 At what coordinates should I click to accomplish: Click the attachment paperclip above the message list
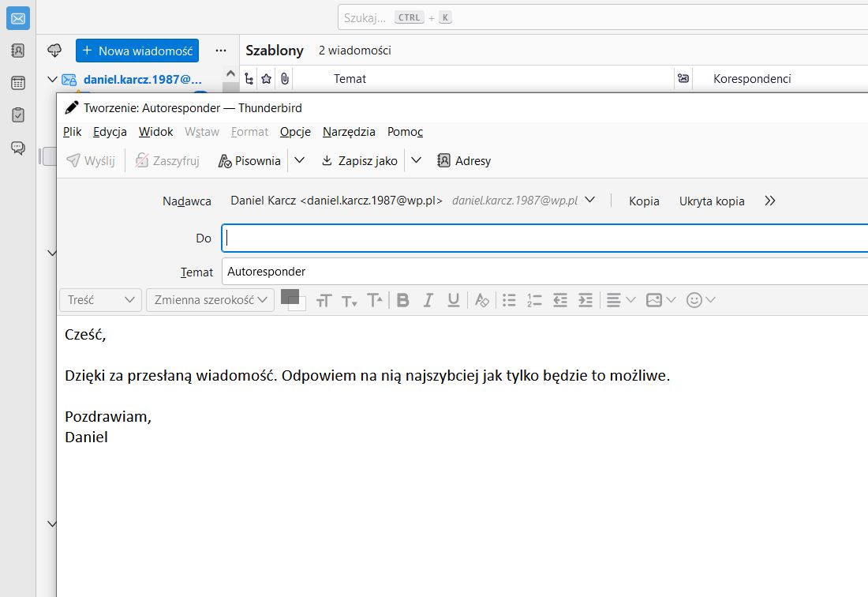[284, 78]
